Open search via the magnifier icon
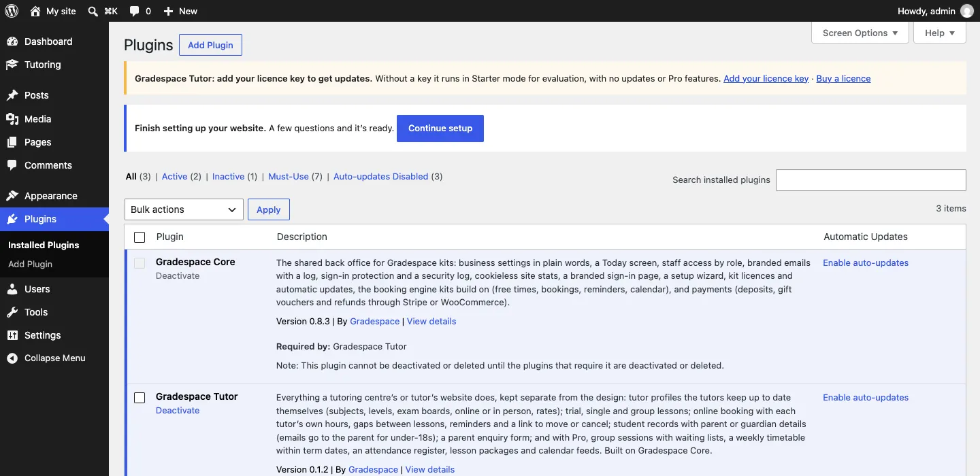 (x=93, y=11)
